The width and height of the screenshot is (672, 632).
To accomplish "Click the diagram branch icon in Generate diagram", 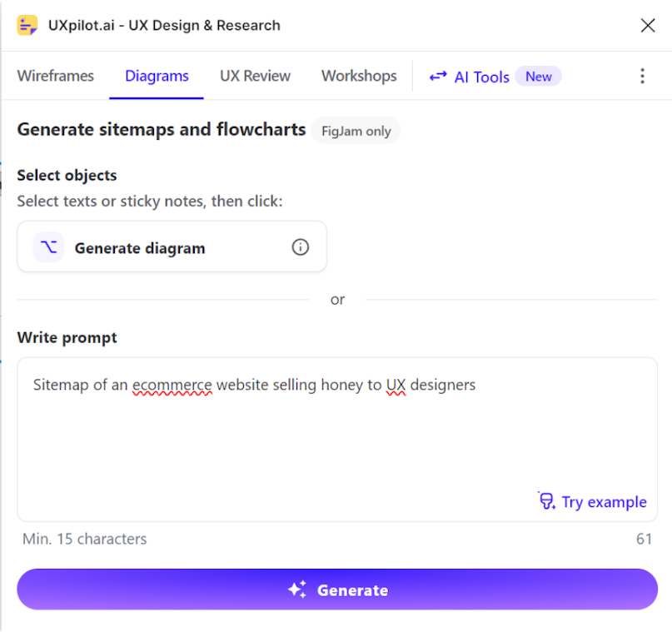I will click(x=48, y=247).
